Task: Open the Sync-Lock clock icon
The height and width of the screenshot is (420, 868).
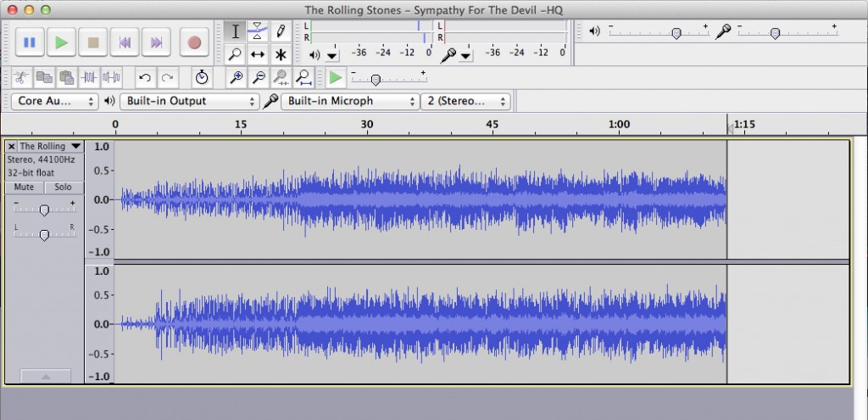Action: (202, 77)
